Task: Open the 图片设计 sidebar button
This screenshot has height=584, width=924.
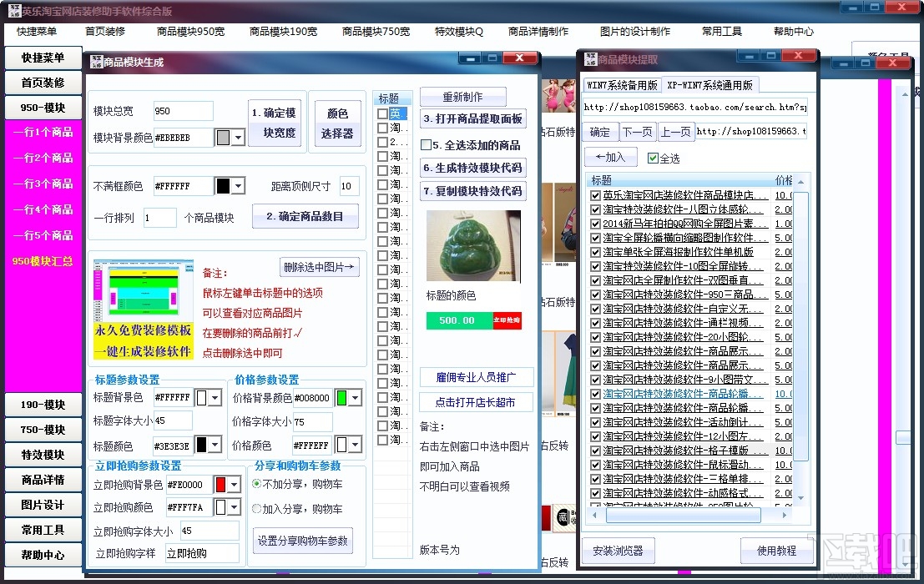Action: click(x=43, y=505)
